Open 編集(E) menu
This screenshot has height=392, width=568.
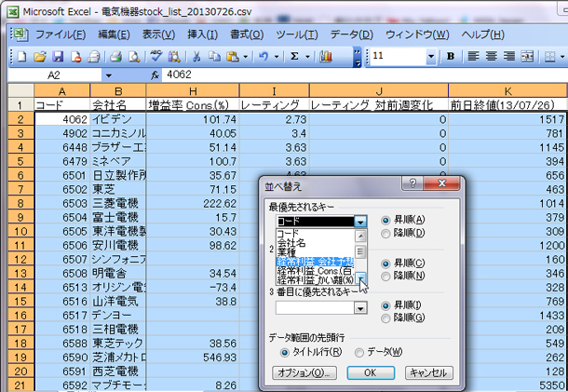pyautogui.click(x=114, y=34)
